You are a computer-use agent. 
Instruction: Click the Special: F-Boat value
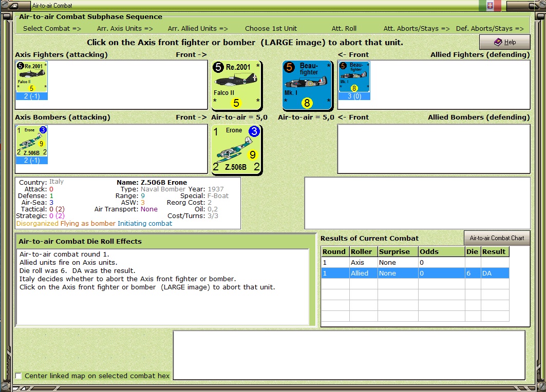(x=218, y=196)
